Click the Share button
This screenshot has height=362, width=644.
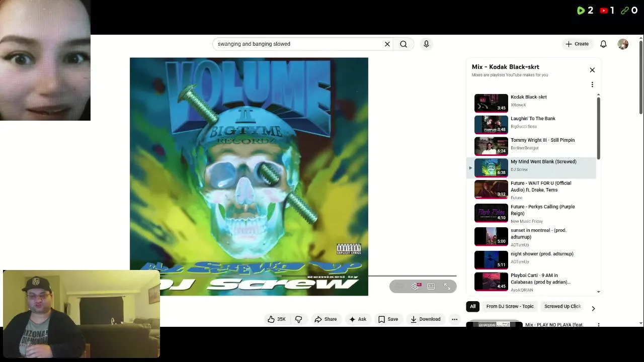(x=326, y=319)
